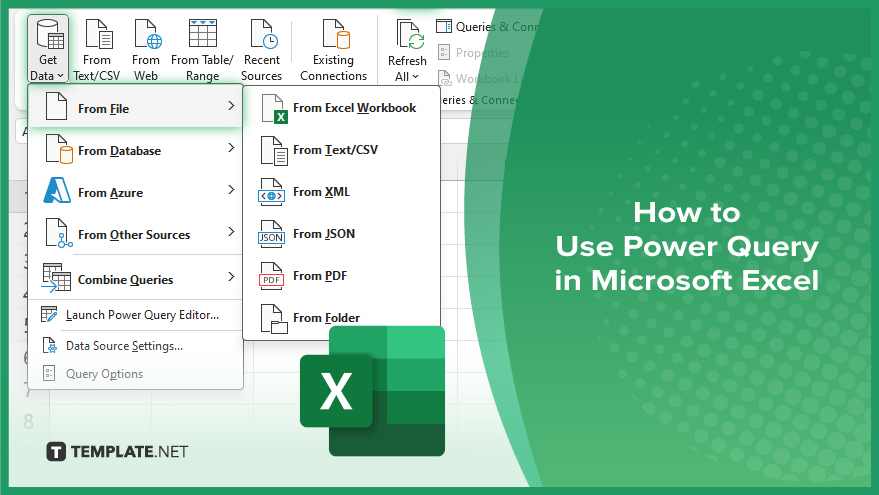Image resolution: width=879 pixels, height=495 pixels.
Task: Choose From Text/CSV in the submenu
Action: point(341,150)
